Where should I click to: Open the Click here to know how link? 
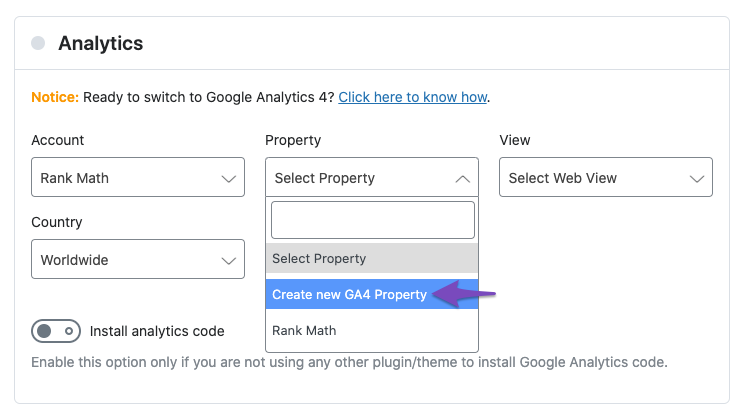412,97
